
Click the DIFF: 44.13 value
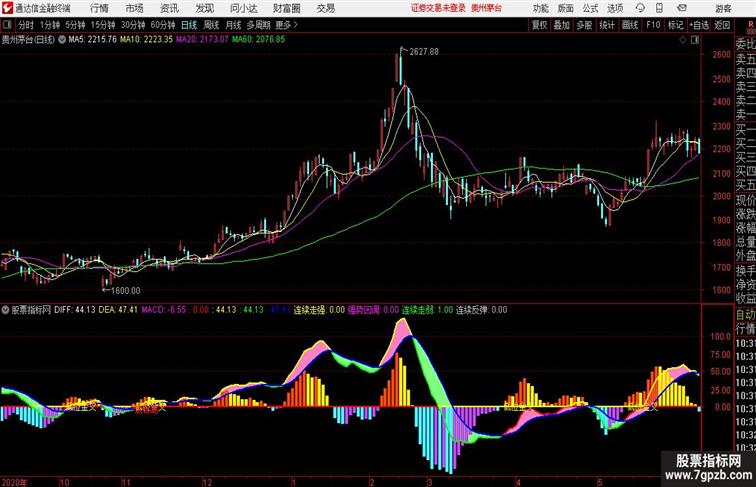click(75, 310)
